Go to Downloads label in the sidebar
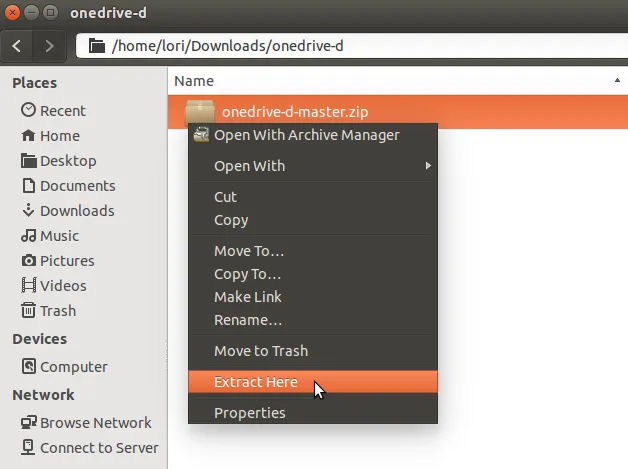 (x=77, y=211)
